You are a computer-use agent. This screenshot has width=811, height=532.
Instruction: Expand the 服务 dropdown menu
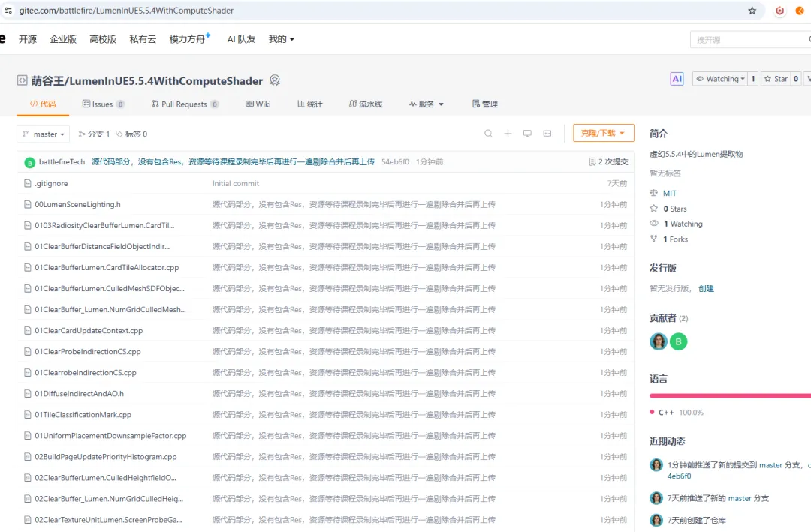(x=427, y=104)
